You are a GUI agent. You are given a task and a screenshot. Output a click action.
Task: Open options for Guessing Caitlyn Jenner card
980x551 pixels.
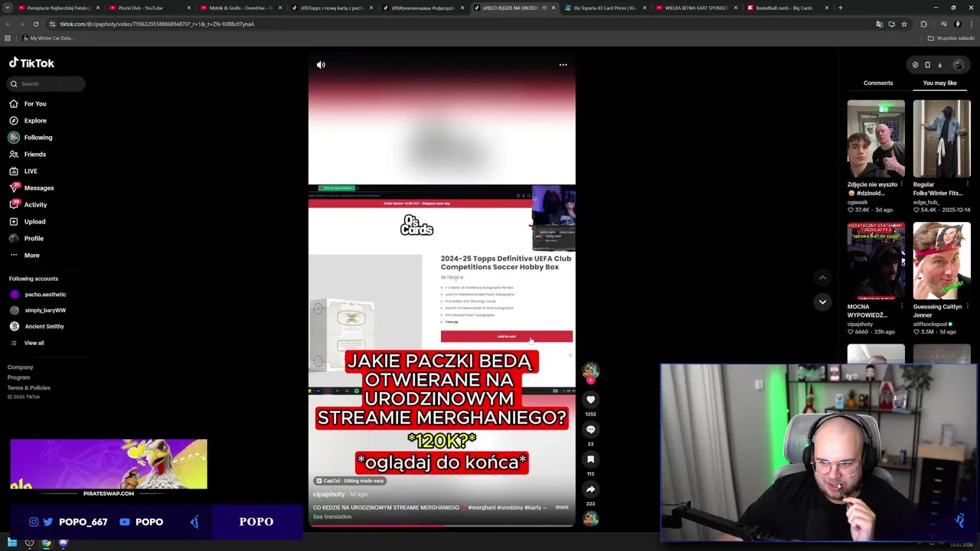(x=968, y=307)
